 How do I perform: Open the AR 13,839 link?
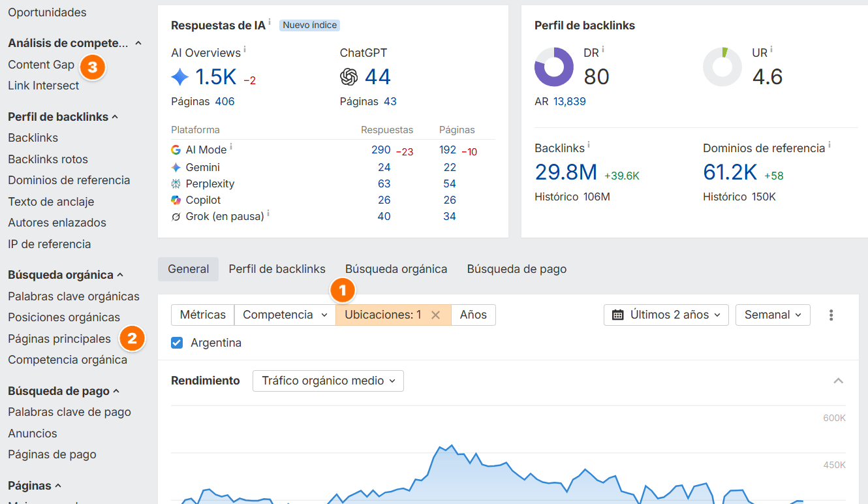570,102
